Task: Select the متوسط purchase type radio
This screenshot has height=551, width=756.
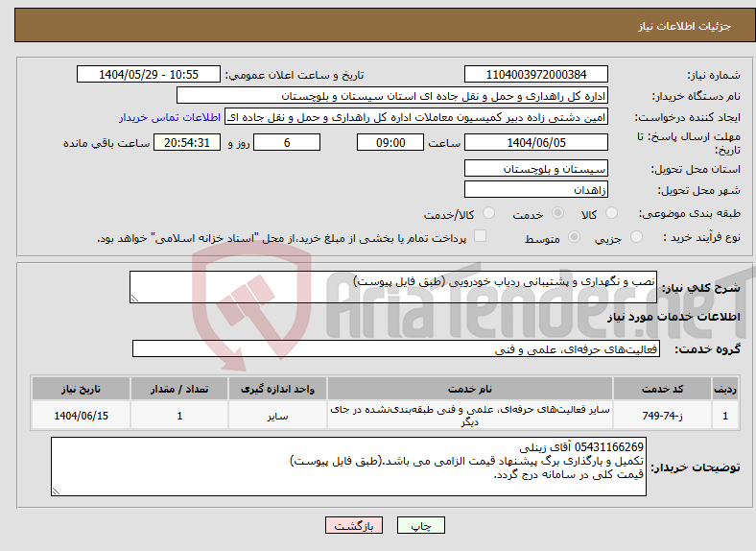Action: pyautogui.click(x=574, y=236)
